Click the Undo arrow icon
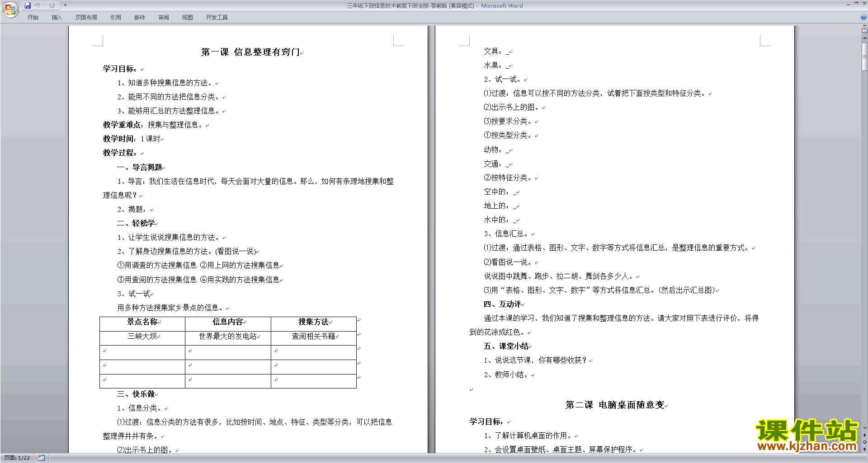This screenshot has width=868, height=463. click(x=38, y=5)
